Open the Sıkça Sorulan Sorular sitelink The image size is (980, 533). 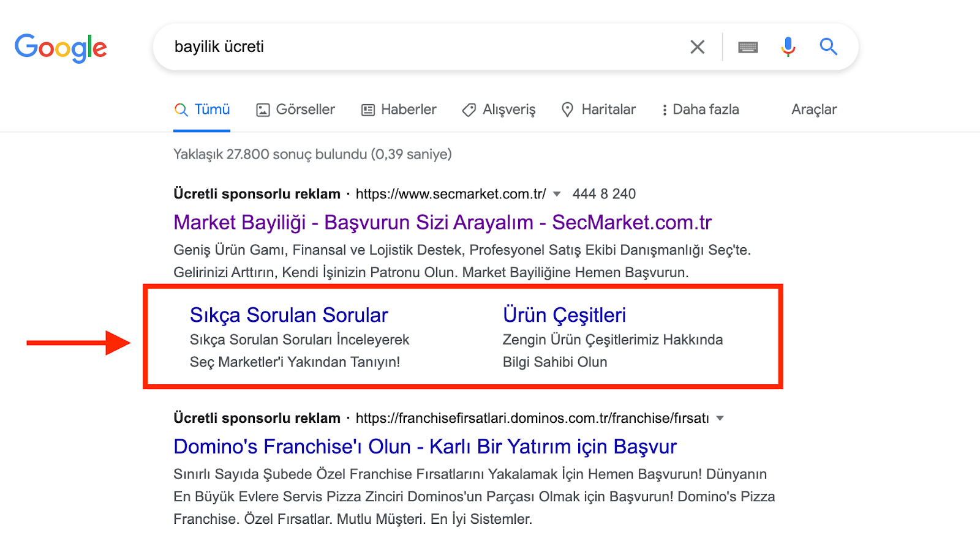click(289, 315)
